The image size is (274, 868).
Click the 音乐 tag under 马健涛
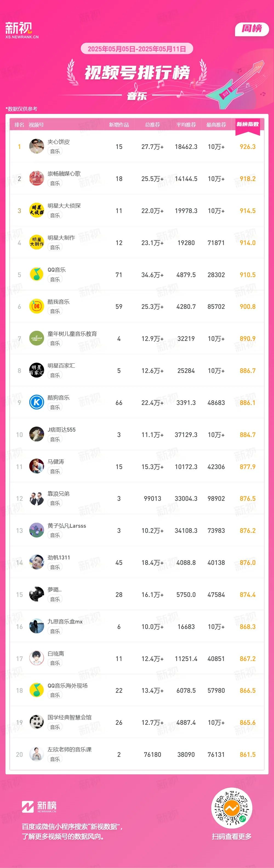pyautogui.click(x=55, y=471)
